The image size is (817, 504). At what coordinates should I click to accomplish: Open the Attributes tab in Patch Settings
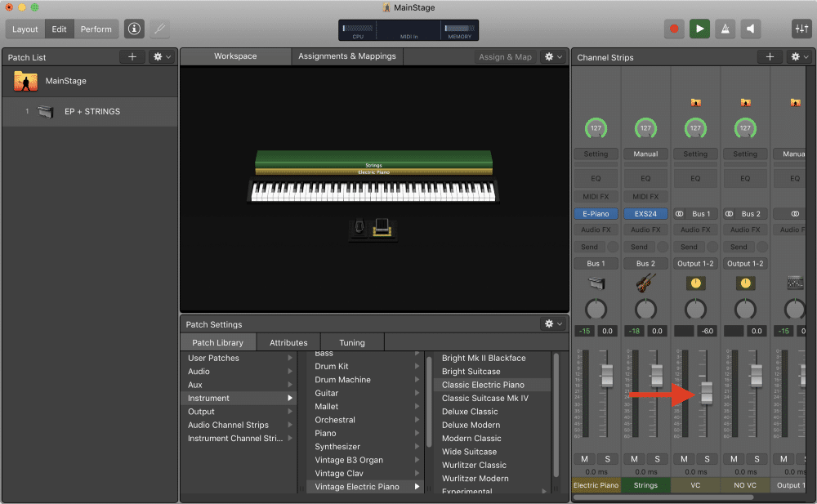pyautogui.click(x=288, y=342)
